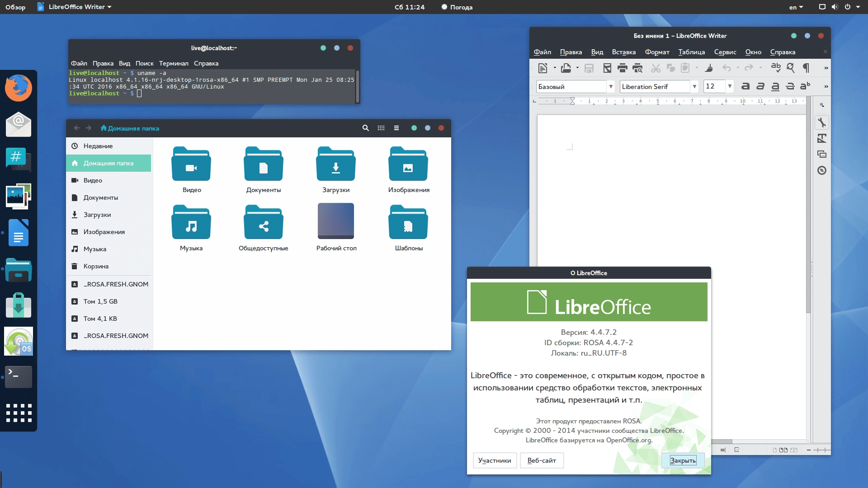868x488 pixels.
Task: Launch Firefox from the dock
Action: pyautogui.click(x=19, y=88)
